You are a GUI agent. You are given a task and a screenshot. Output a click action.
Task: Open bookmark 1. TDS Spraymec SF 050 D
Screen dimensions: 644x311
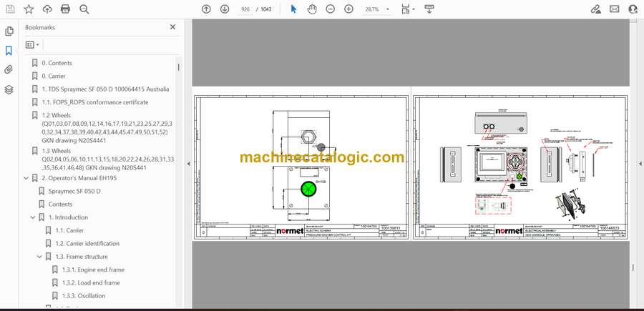(x=105, y=89)
